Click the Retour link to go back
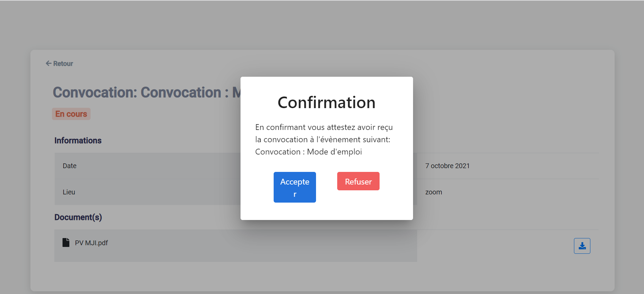The width and height of the screenshot is (644, 294). coord(63,63)
